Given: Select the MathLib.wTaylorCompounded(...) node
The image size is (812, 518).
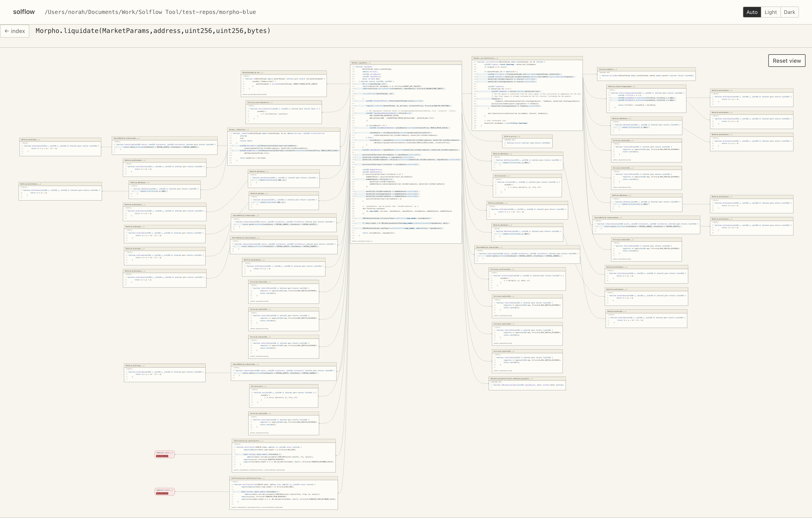Looking at the screenshot, I should click(646, 99).
